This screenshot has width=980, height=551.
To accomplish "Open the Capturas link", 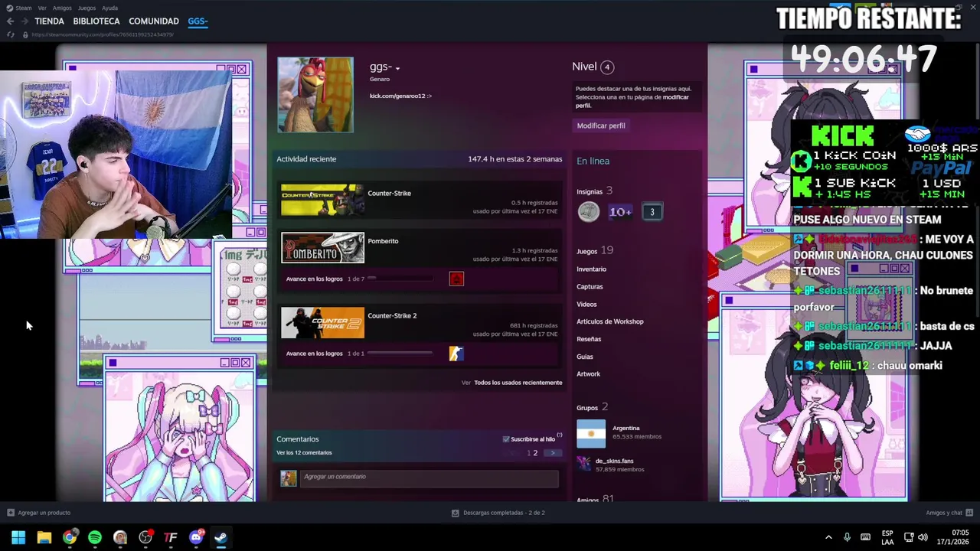I will coord(590,287).
